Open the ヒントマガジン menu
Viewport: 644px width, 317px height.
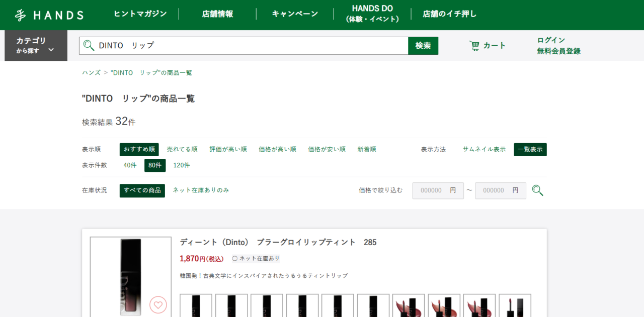pos(140,14)
